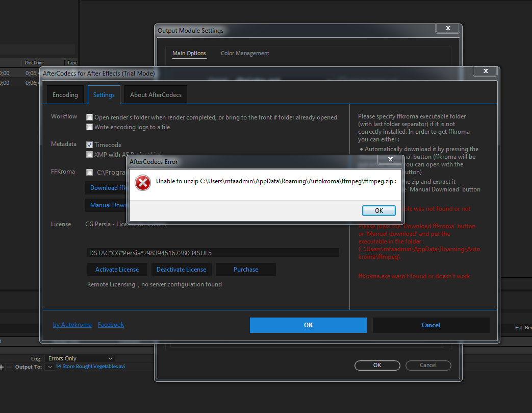Click the red error icon in AfterCodecs Error
Screen dimensions: 532x413
(143, 183)
